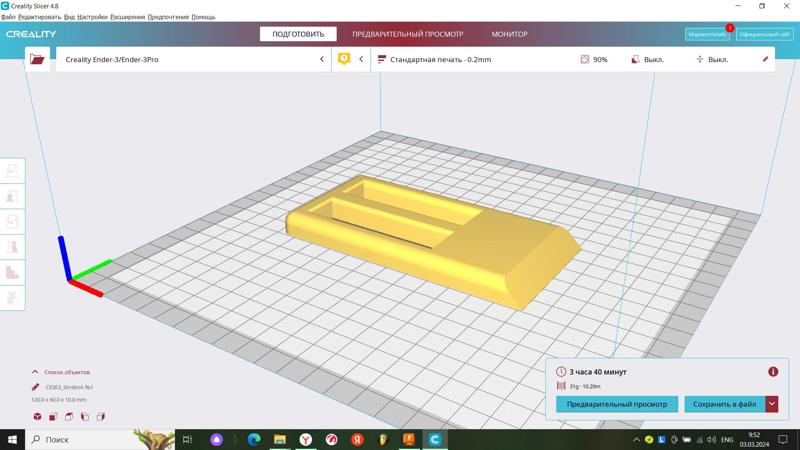Click the yellow material/extruder icon
The height and width of the screenshot is (450, 800).
(x=344, y=59)
